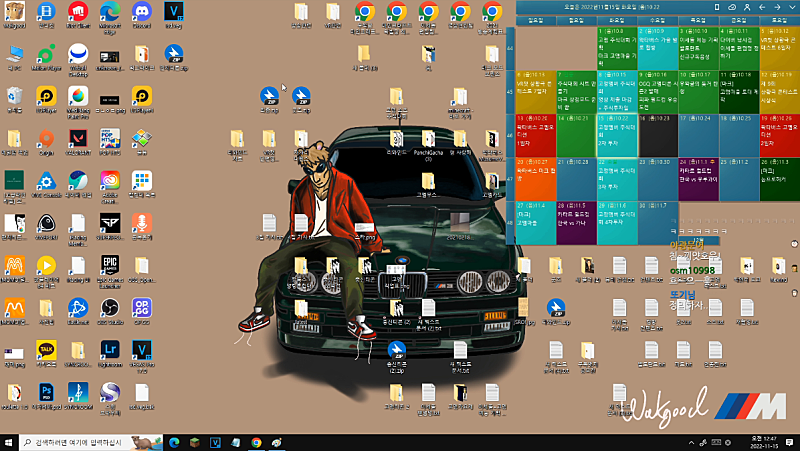Select the Adobe Creative Cloud icon

pos(109,180)
